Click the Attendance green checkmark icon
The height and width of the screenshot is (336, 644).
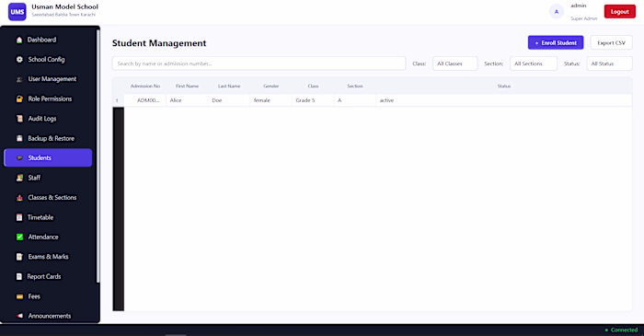[x=19, y=237]
